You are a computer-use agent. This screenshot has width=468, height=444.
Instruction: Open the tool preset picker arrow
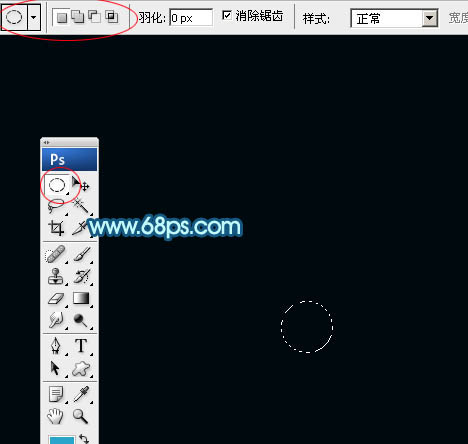click(x=33, y=17)
